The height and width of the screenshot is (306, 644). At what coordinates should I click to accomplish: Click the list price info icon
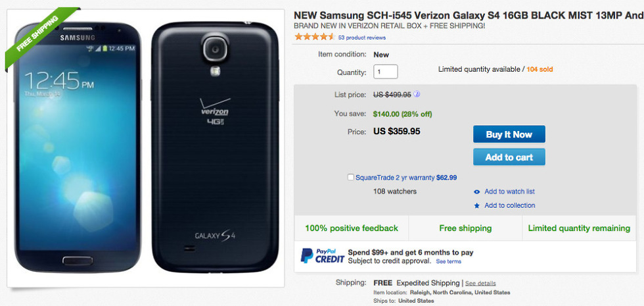(417, 94)
